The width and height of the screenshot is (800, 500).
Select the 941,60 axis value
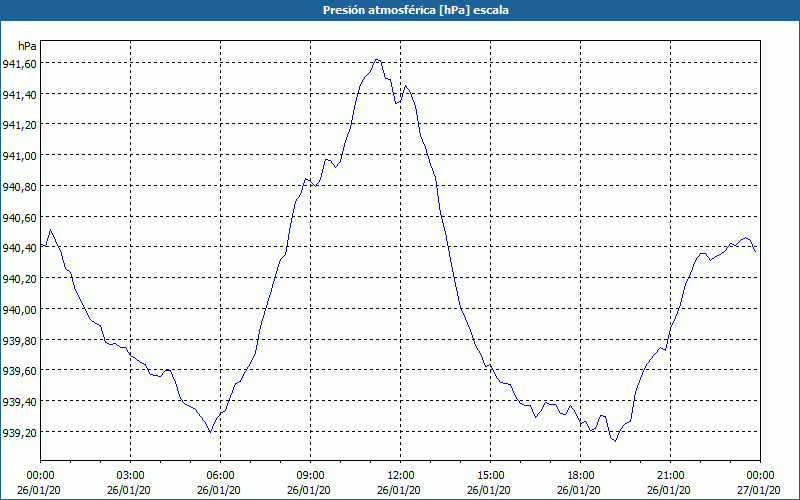click(19, 64)
